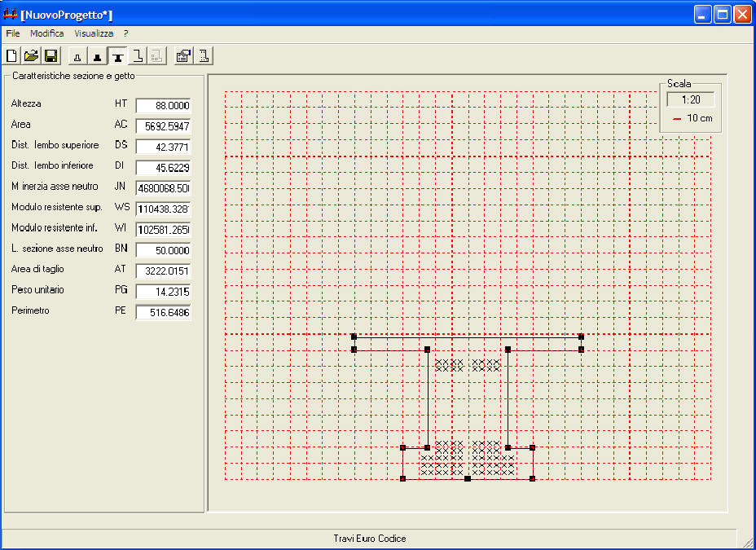This screenshot has height=550, width=756.
Task: Click the top-left corner node of section
Action: tap(354, 336)
